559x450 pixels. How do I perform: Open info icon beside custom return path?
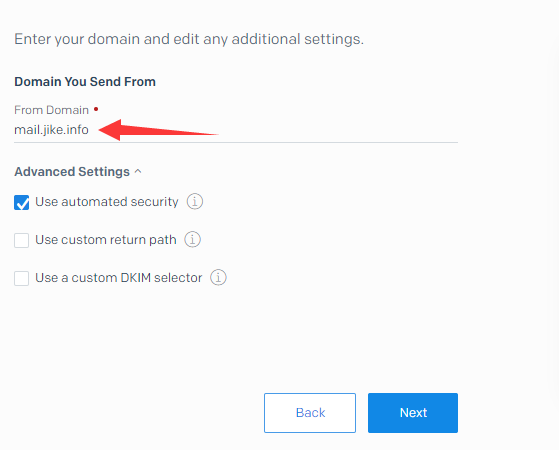pos(193,239)
